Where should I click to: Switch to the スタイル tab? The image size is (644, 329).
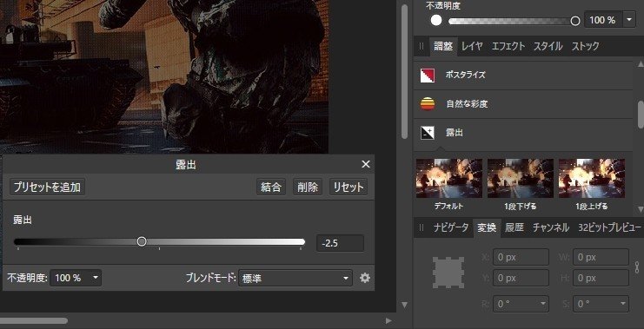[548, 46]
